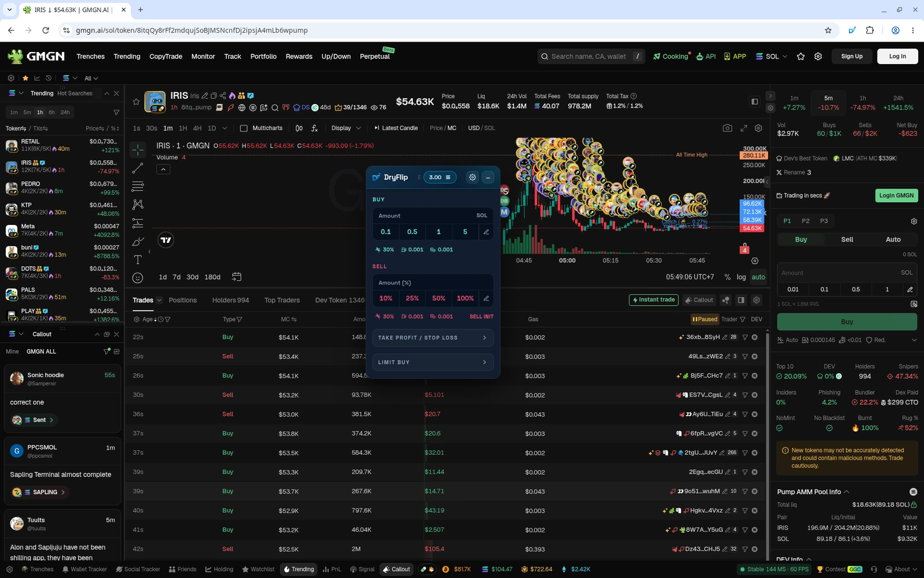Viewport: 924px width, 578px height.
Task: Toggle Latest Candle view
Action: (396, 128)
